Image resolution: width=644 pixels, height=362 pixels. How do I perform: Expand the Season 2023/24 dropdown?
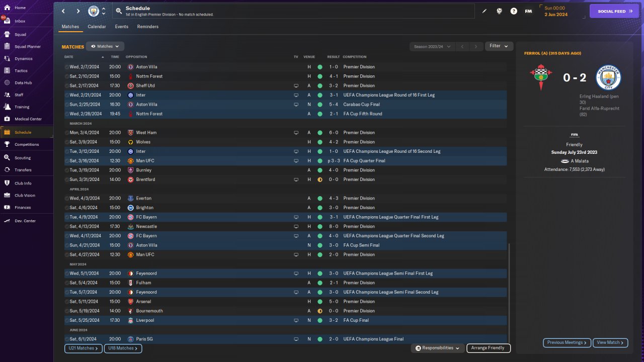pos(432,46)
